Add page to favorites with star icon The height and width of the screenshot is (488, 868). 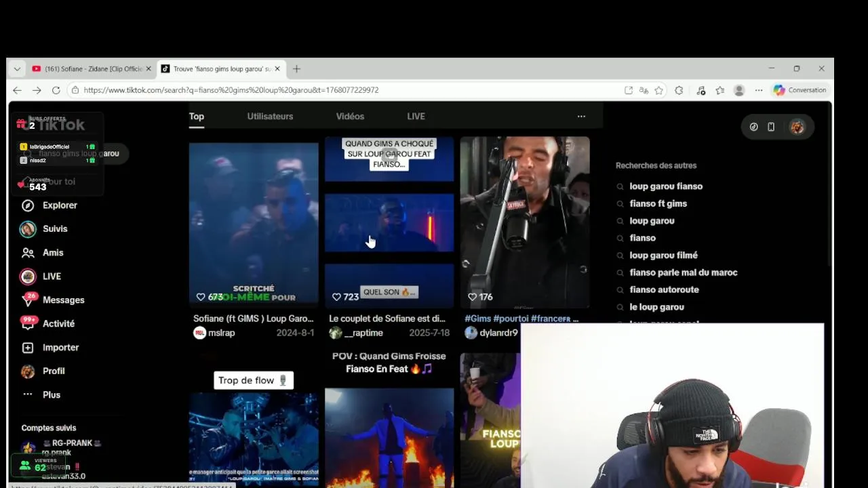[658, 90]
